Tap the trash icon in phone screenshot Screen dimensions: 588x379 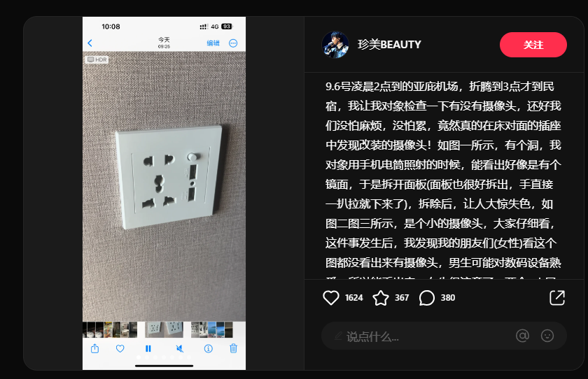233,348
